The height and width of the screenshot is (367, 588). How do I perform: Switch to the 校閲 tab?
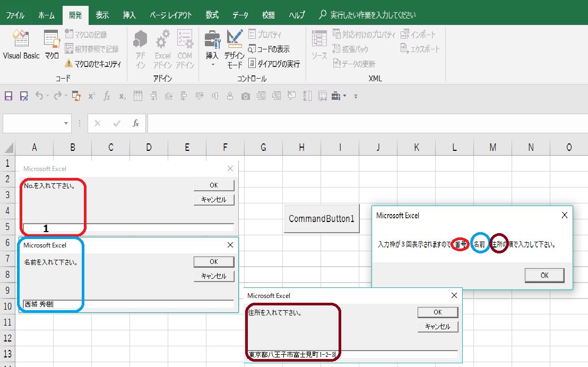[268, 15]
